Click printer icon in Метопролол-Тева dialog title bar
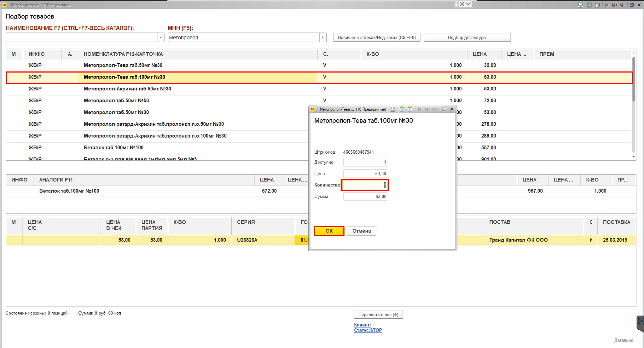The image size is (644, 348). (393, 109)
